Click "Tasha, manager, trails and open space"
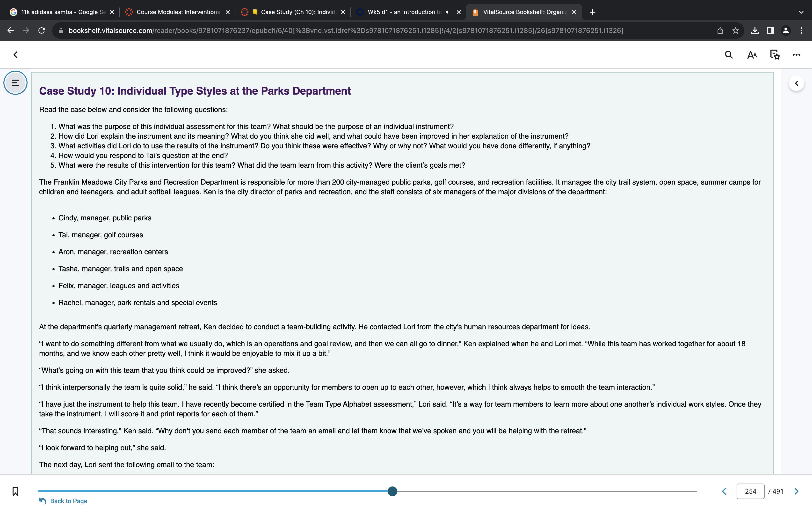Screen dimensions: 812x508 [120, 269]
